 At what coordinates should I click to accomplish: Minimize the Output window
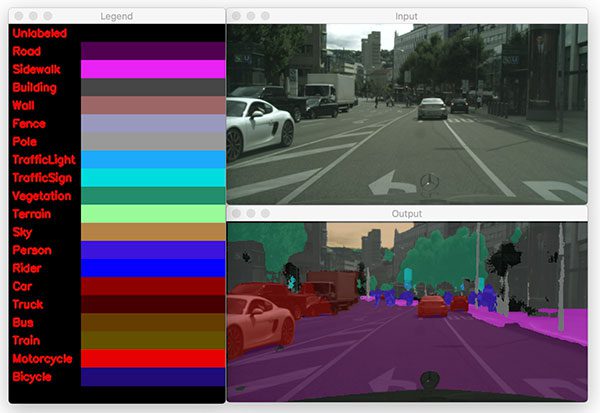251,213
